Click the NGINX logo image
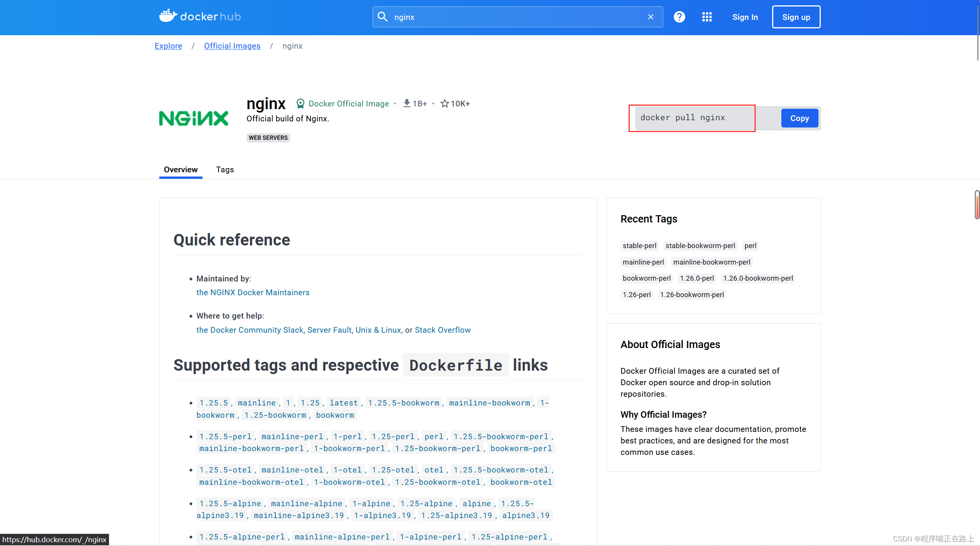 (x=194, y=118)
